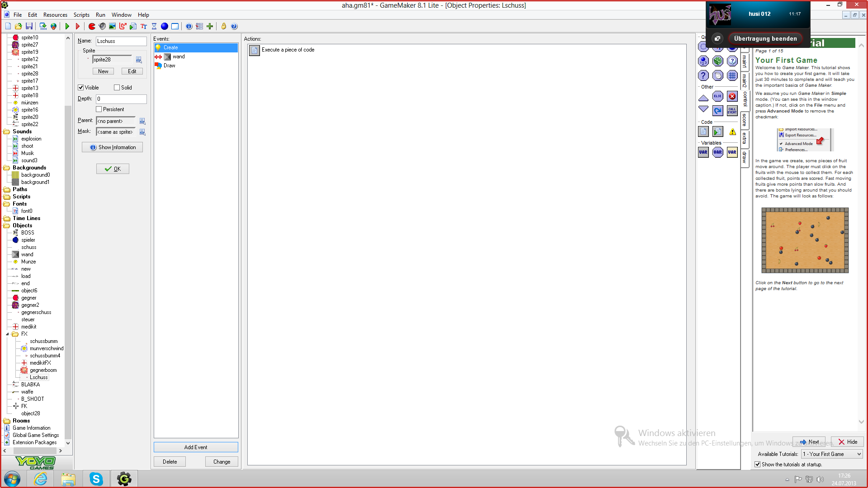
Task: Click the red Pacman create sprite icon
Action: pos(92,27)
